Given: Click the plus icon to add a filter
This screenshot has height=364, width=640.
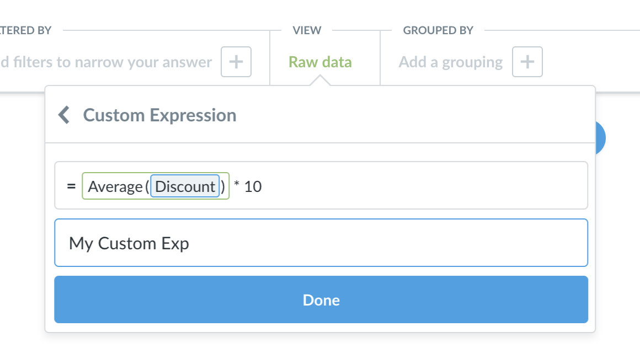Looking at the screenshot, I should [236, 62].
